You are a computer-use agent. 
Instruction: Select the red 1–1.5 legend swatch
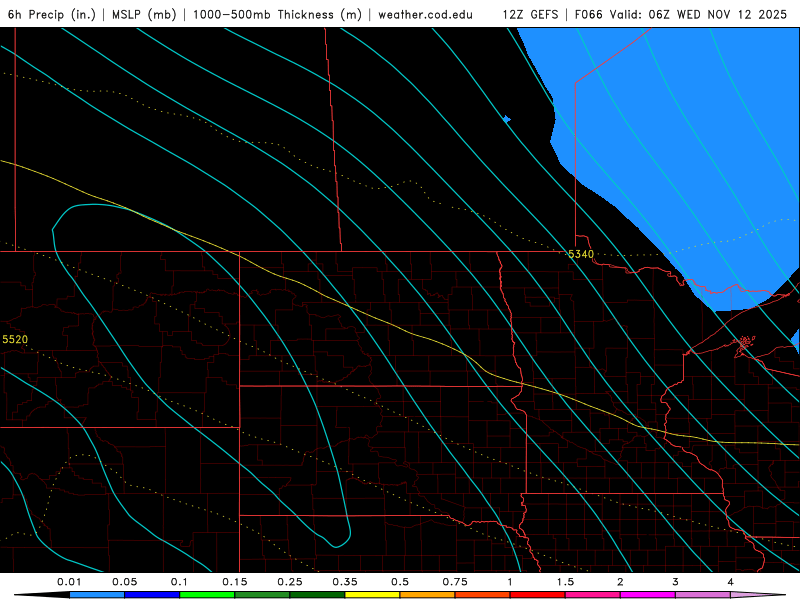tap(538, 595)
